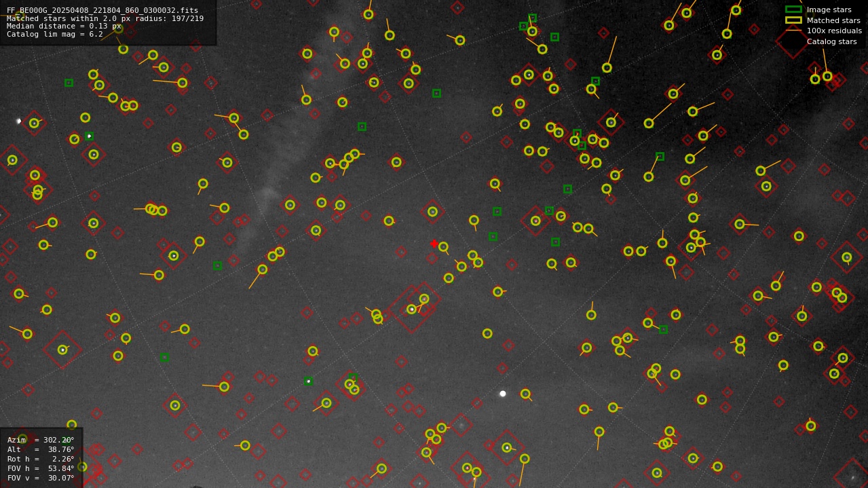Click the 'Rot h = 2.26°' readout
The width and height of the screenshot is (868, 488).
pos(41,459)
